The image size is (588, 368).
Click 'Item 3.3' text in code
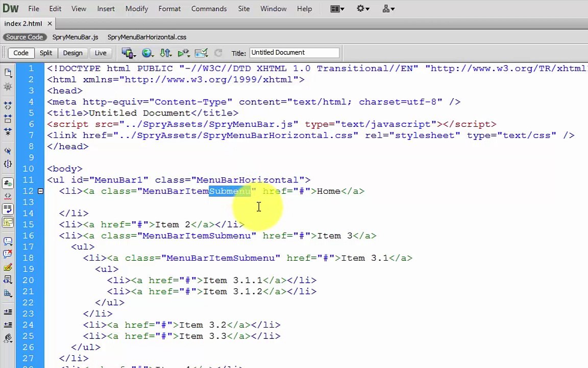[203, 336]
